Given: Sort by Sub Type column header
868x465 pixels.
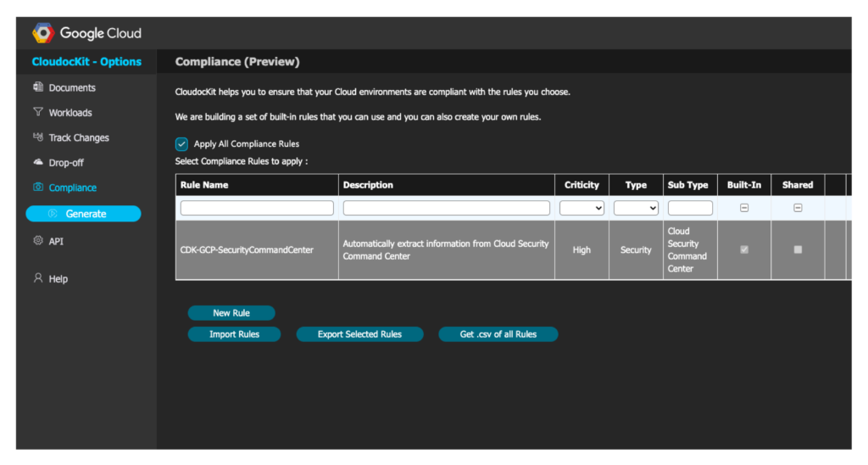Looking at the screenshot, I should click(690, 185).
